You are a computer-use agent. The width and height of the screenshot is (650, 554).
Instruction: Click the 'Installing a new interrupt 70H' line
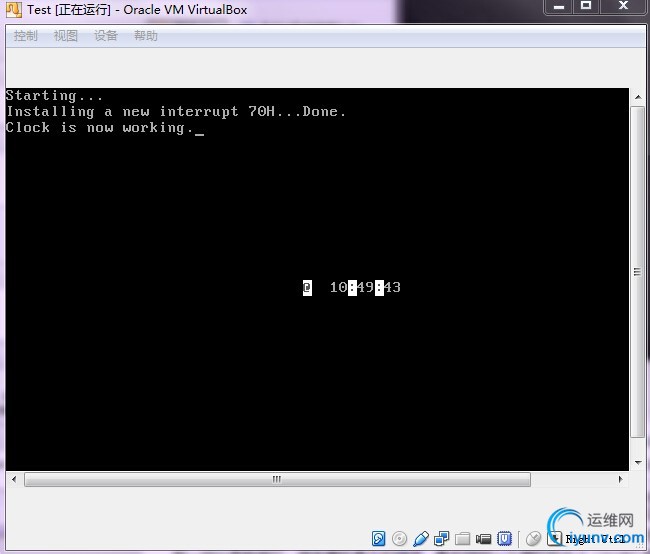point(176,112)
